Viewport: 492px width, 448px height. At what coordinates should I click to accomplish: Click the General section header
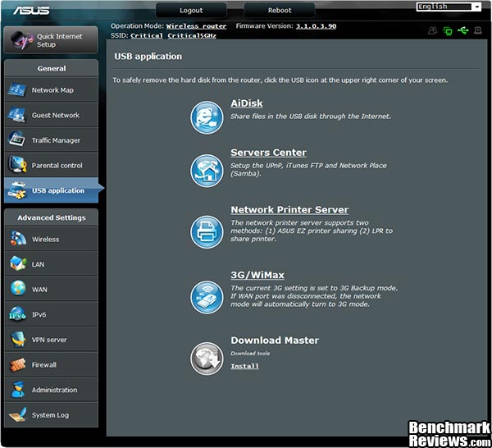[x=52, y=68]
